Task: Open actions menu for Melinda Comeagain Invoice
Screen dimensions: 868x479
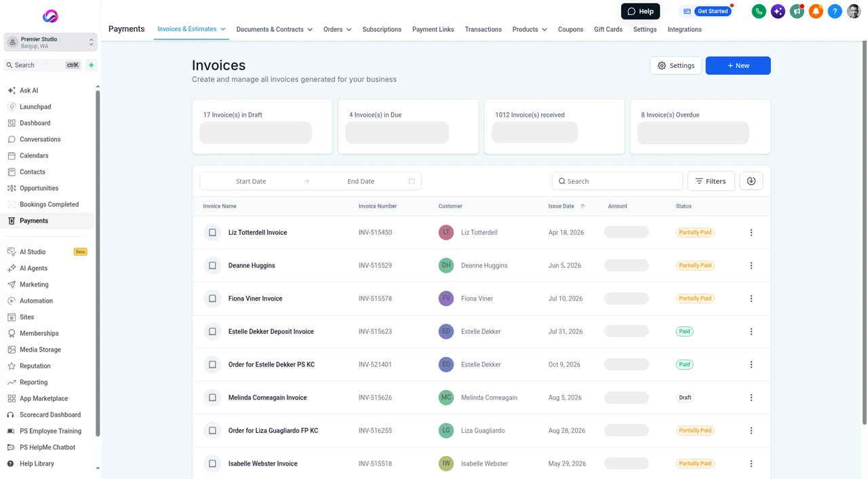Action: (751, 398)
